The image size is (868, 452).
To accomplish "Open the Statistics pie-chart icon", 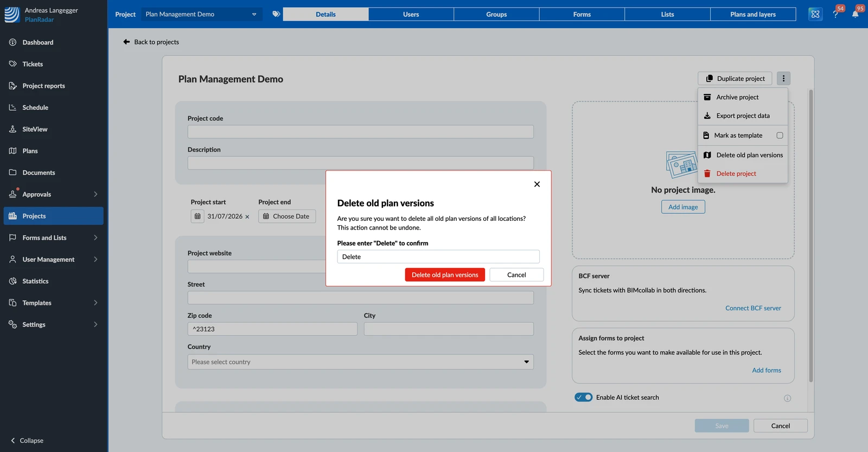I will click(12, 281).
